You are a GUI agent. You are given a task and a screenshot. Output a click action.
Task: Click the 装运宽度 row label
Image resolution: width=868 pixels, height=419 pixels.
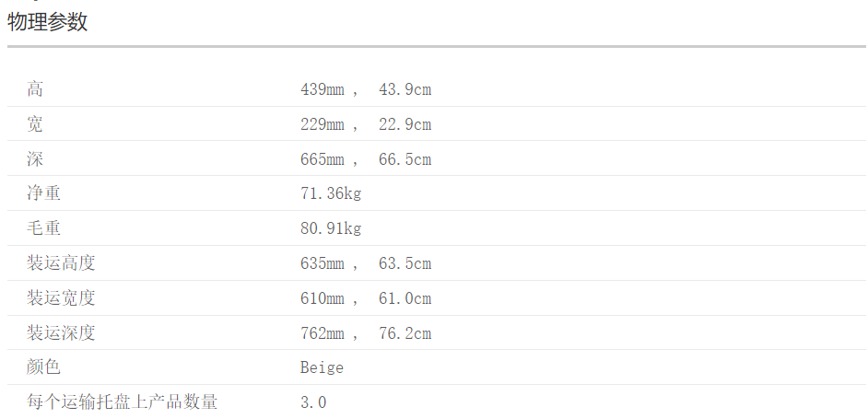tap(61, 298)
